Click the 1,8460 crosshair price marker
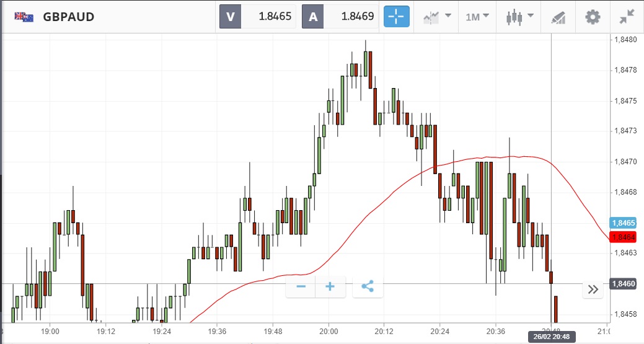Image resolution: width=644 pixels, height=344 pixels. pos(622,284)
